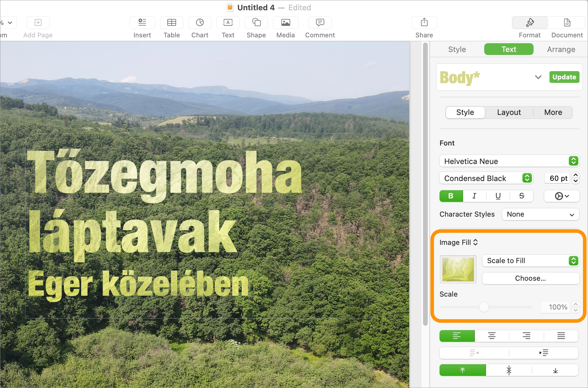Toggle Strikethrough formatting
The width and height of the screenshot is (588, 388).
[522, 196]
